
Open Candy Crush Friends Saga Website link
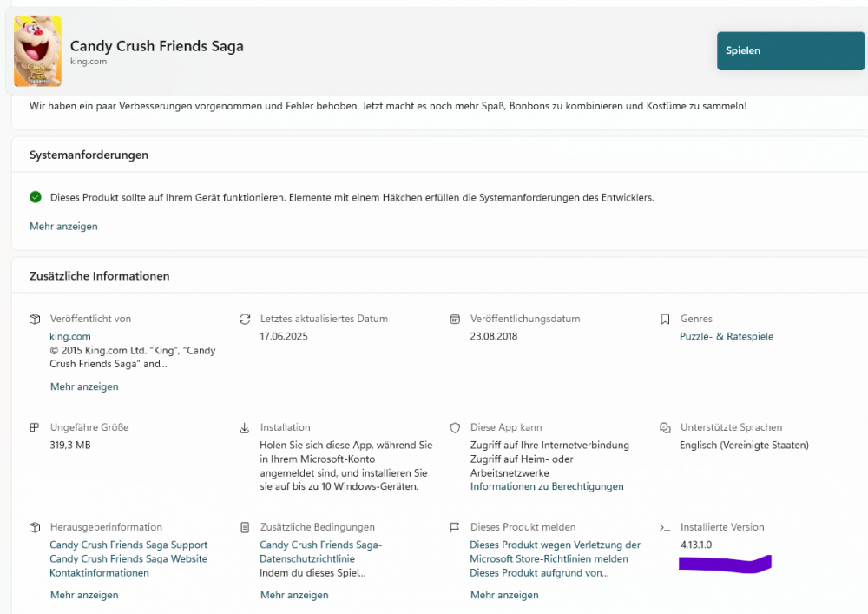point(128,559)
